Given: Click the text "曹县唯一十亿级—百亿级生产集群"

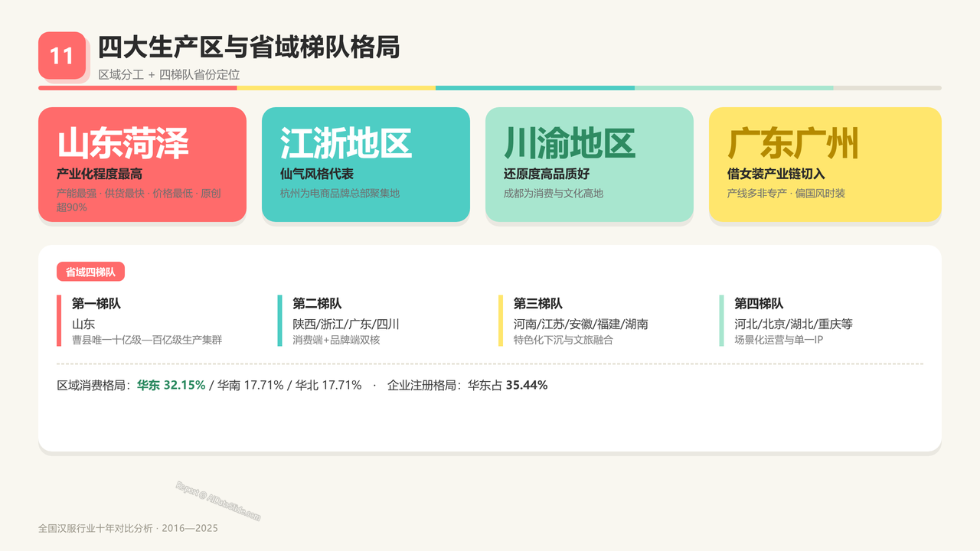Looking at the screenshot, I should [x=147, y=339].
